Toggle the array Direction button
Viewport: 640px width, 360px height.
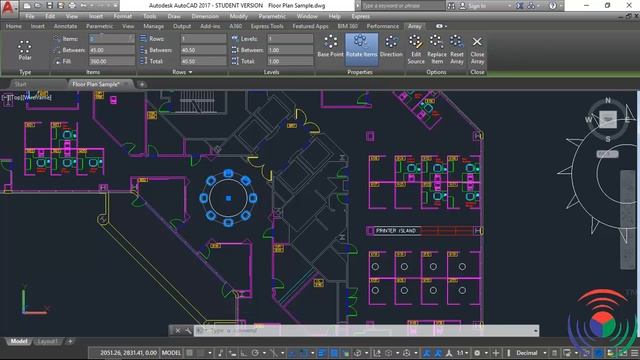[x=391, y=46]
